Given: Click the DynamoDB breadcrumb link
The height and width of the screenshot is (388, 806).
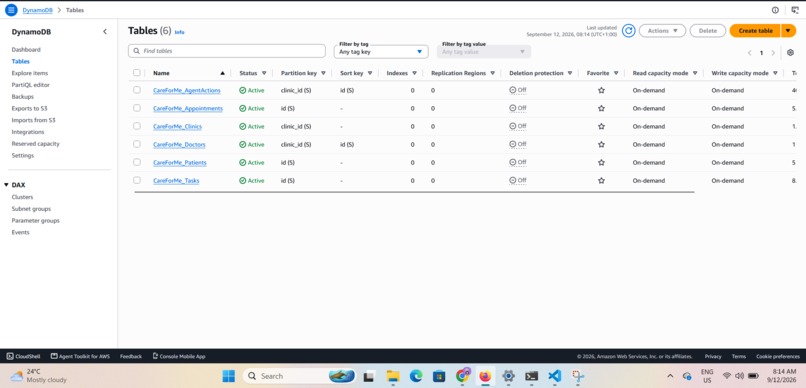Looking at the screenshot, I should (x=38, y=10).
